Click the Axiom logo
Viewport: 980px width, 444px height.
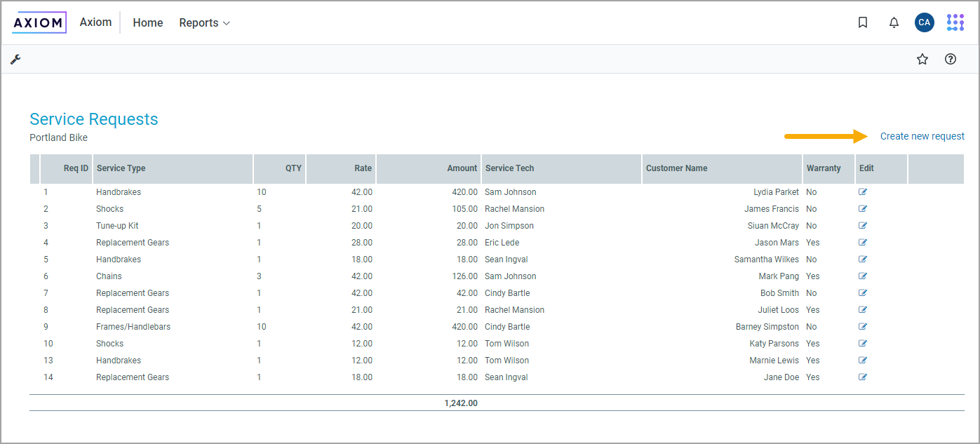tap(39, 22)
